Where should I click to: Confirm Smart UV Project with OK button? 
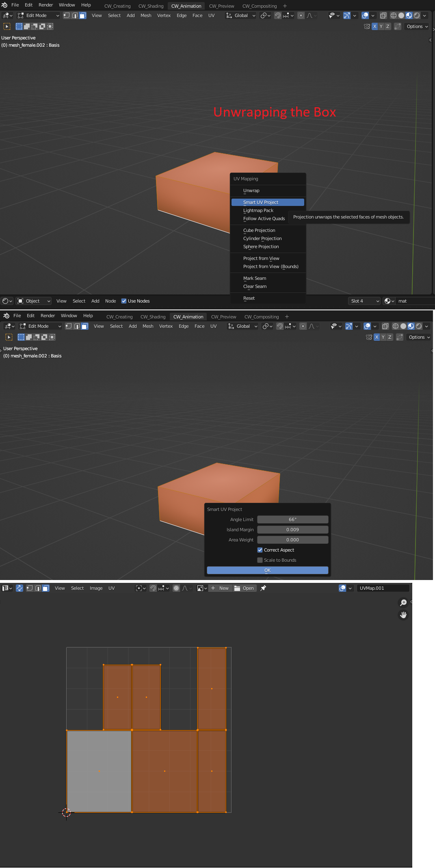click(x=267, y=570)
